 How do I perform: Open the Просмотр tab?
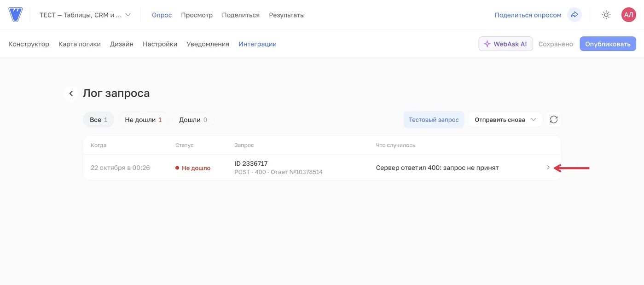click(197, 15)
